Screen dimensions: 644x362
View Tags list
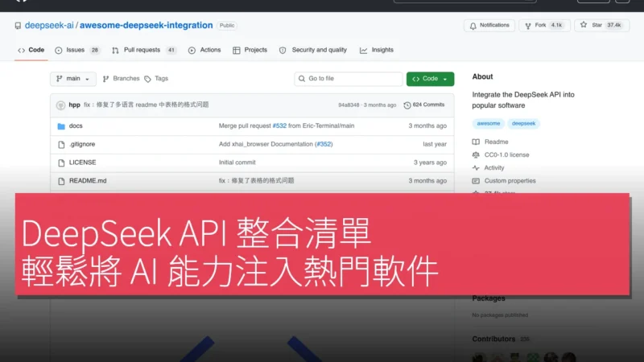point(156,78)
